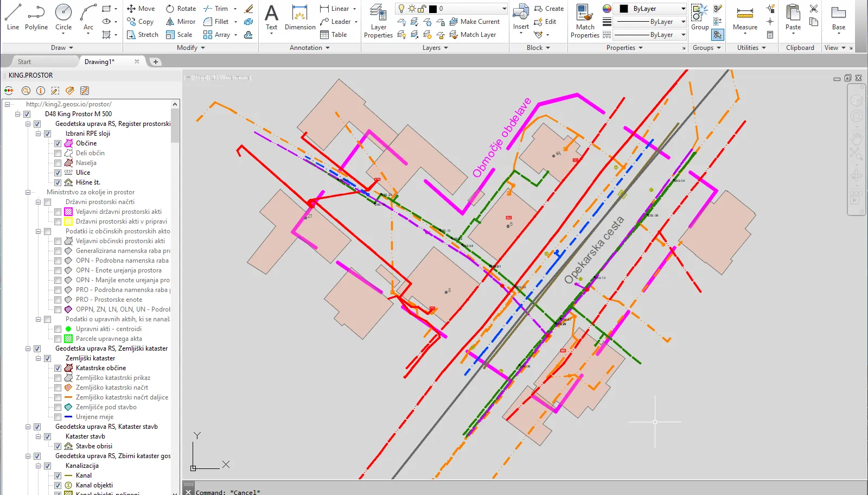The width and height of the screenshot is (868, 495).
Task: Click the black layer color swatch
Action: tap(433, 9)
